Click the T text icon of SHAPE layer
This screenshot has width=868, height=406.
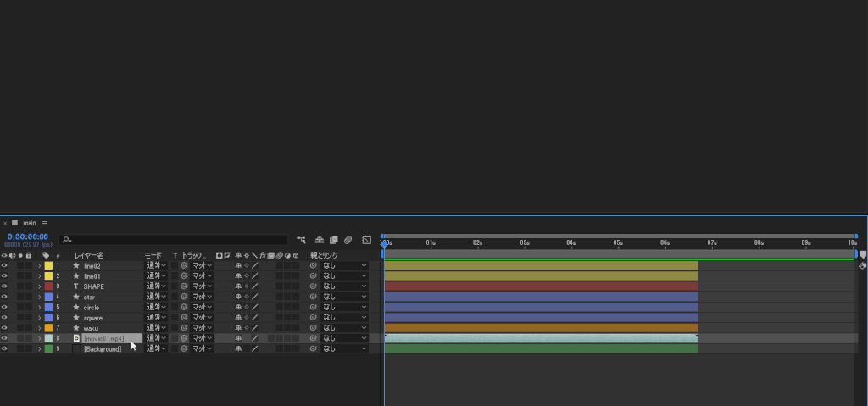point(76,286)
